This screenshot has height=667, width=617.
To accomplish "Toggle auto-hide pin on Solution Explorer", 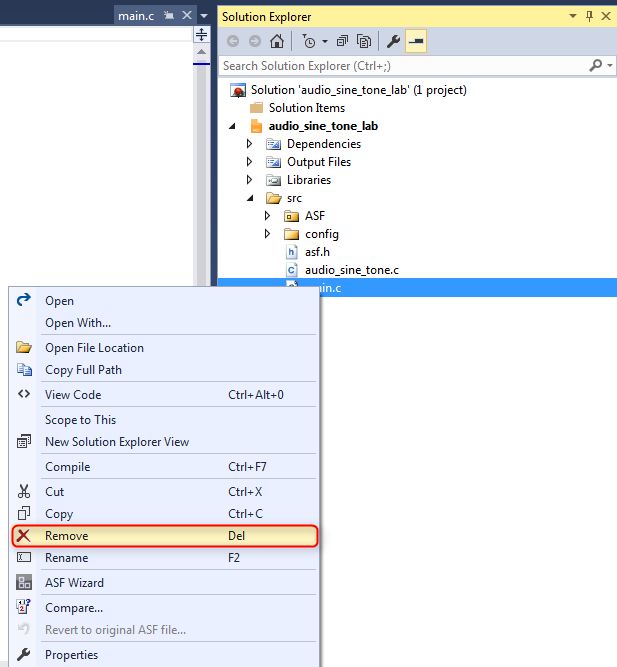I will [x=589, y=17].
